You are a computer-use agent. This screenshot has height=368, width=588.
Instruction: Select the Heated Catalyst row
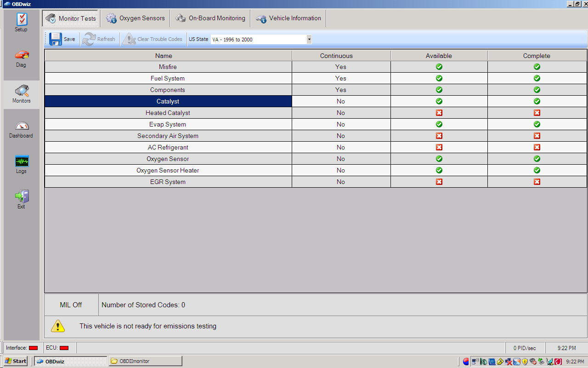click(168, 113)
